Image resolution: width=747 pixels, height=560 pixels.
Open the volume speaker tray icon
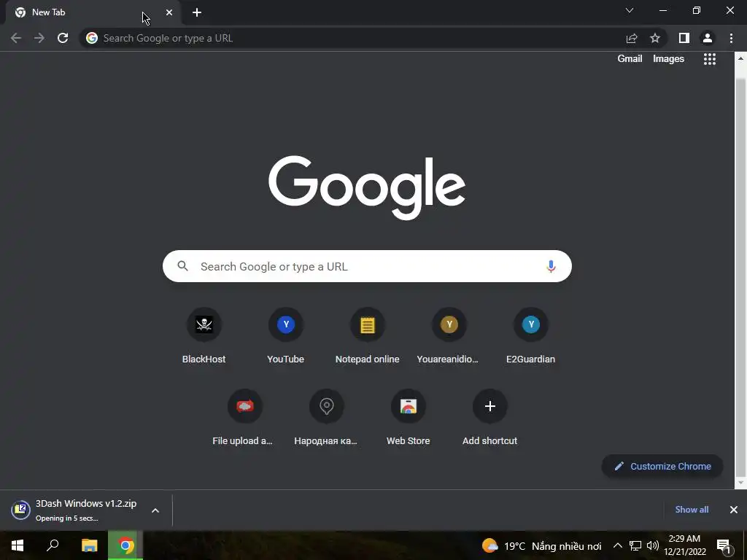coord(653,545)
